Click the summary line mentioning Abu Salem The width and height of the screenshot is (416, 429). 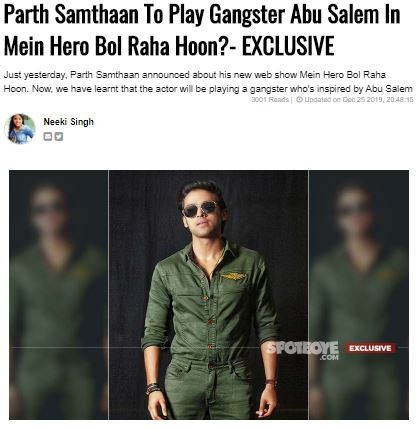pyautogui.click(x=208, y=89)
